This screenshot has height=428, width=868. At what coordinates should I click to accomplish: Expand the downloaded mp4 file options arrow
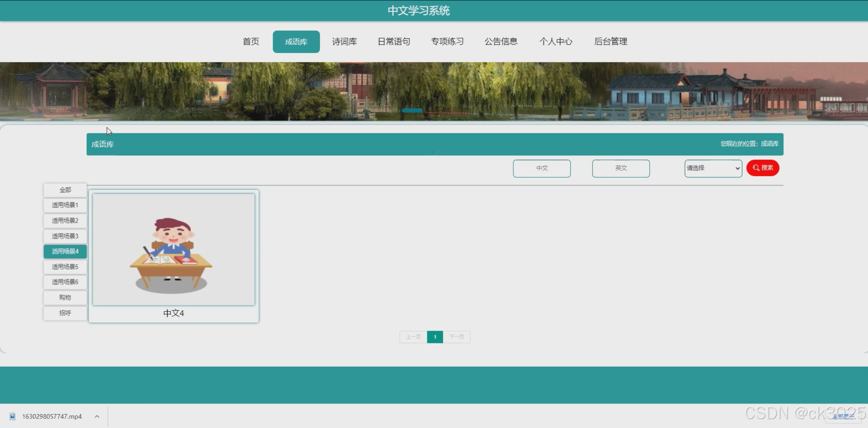[97, 416]
